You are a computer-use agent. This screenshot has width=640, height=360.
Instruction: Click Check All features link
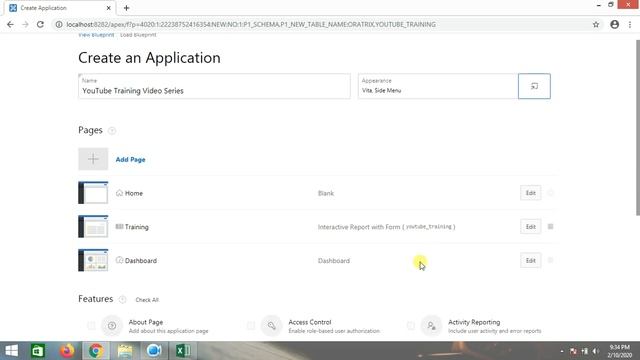pyautogui.click(x=147, y=300)
